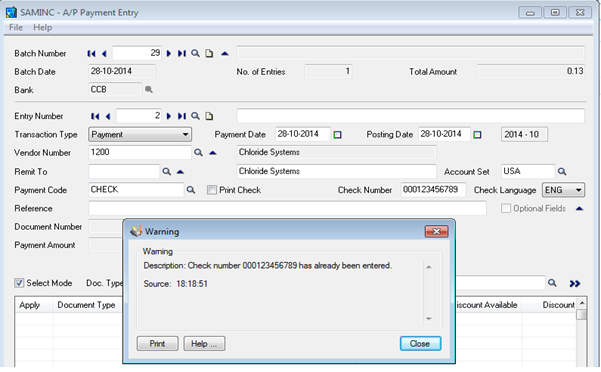Click the Payment Code field showing CHECK

tap(136, 190)
